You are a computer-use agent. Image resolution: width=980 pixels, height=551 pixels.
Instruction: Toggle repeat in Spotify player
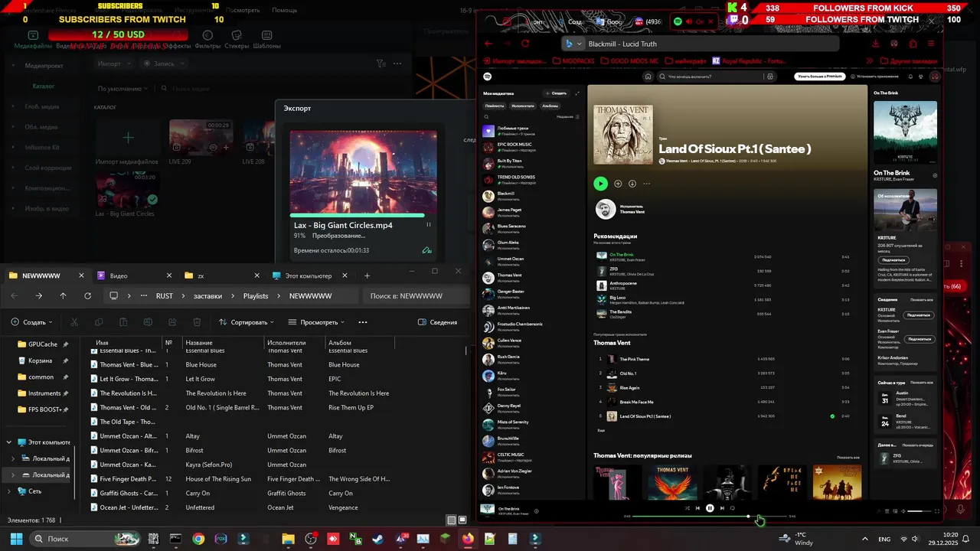[733, 508]
